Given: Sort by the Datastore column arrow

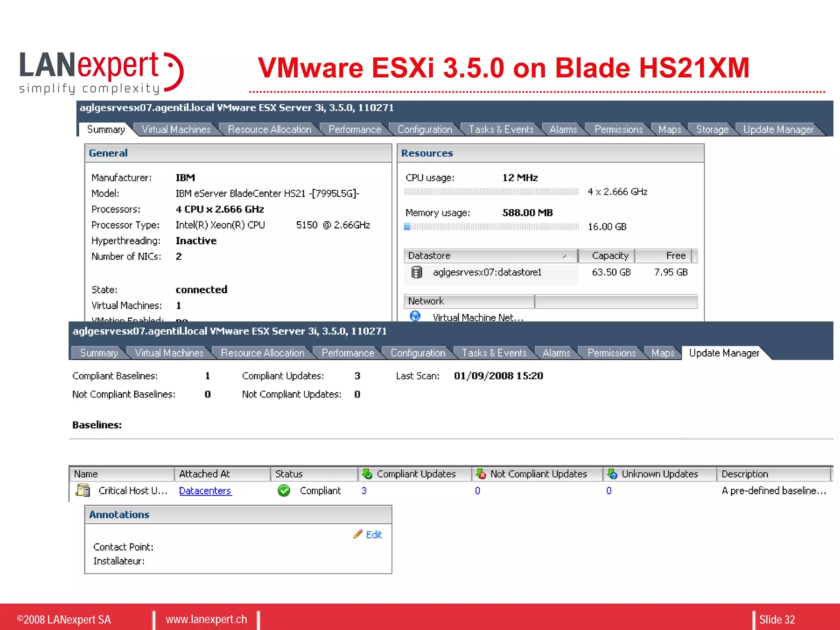Looking at the screenshot, I should coord(566,256).
